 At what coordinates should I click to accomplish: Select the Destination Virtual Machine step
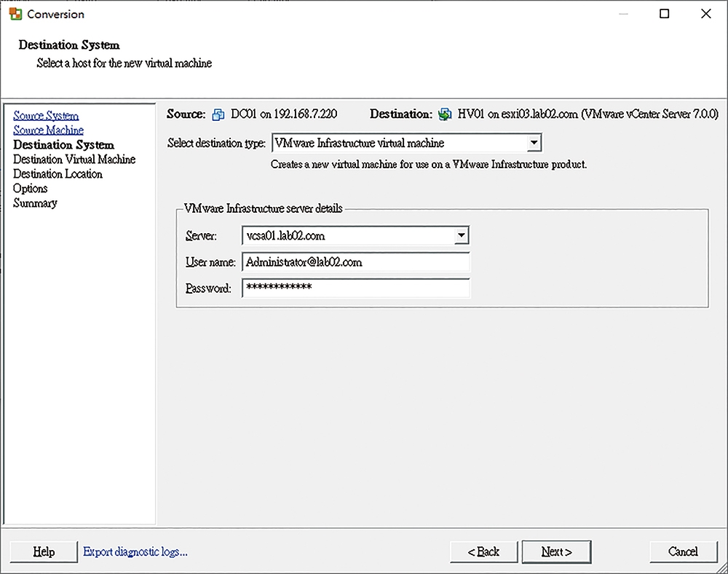(x=74, y=160)
